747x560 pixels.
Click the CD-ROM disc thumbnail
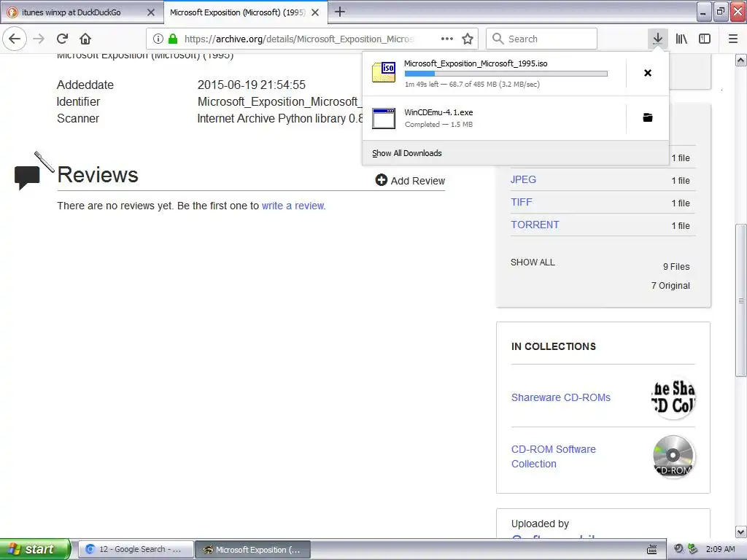coord(673,456)
